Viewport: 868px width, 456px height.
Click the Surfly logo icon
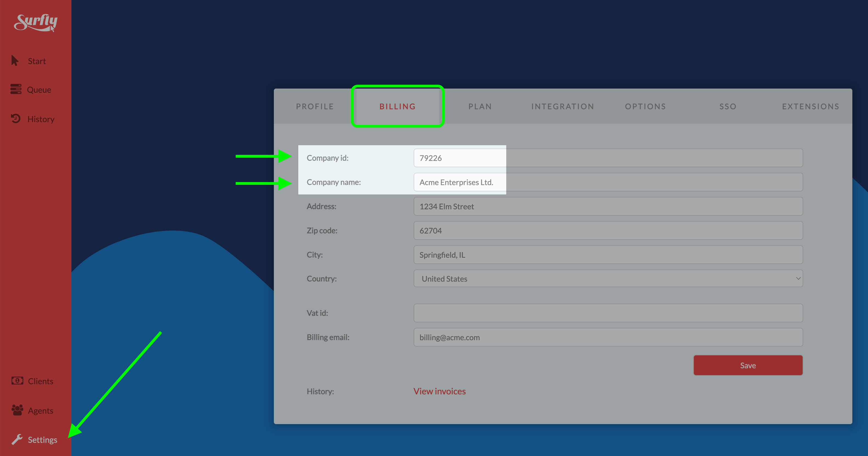point(36,21)
